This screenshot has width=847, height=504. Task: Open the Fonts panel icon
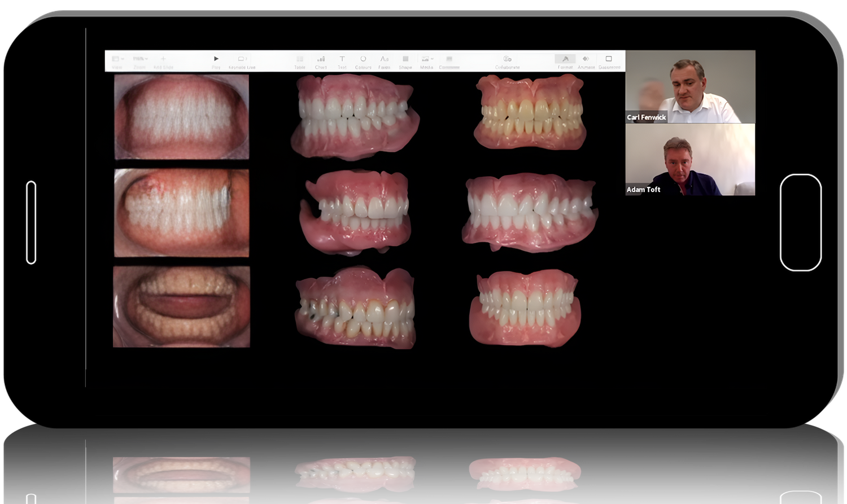[x=384, y=59]
